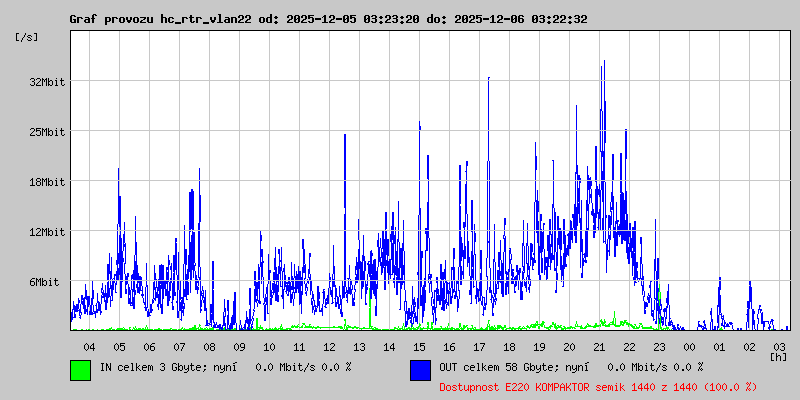Click hour label 14 on x-axis

tap(389, 347)
